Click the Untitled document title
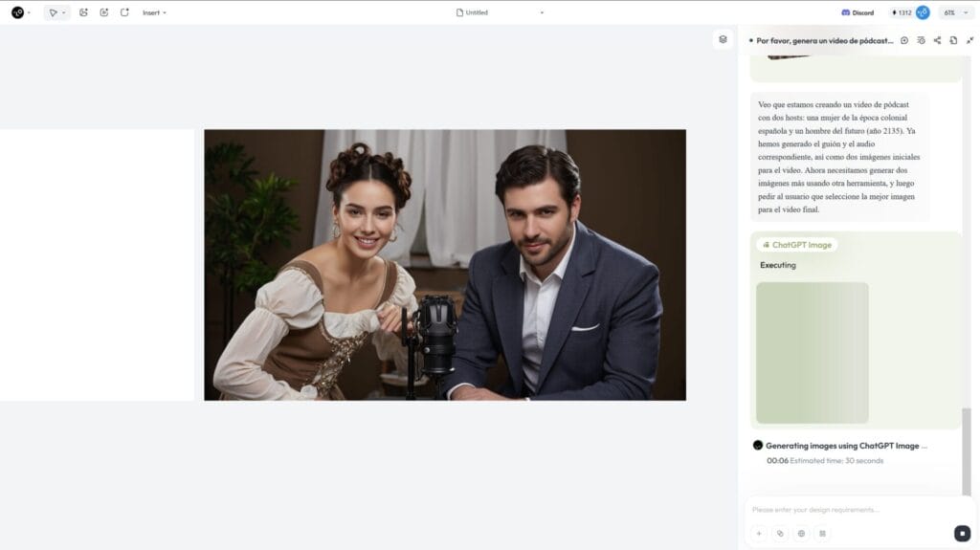The image size is (980, 550). pyautogui.click(x=477, y=12)
